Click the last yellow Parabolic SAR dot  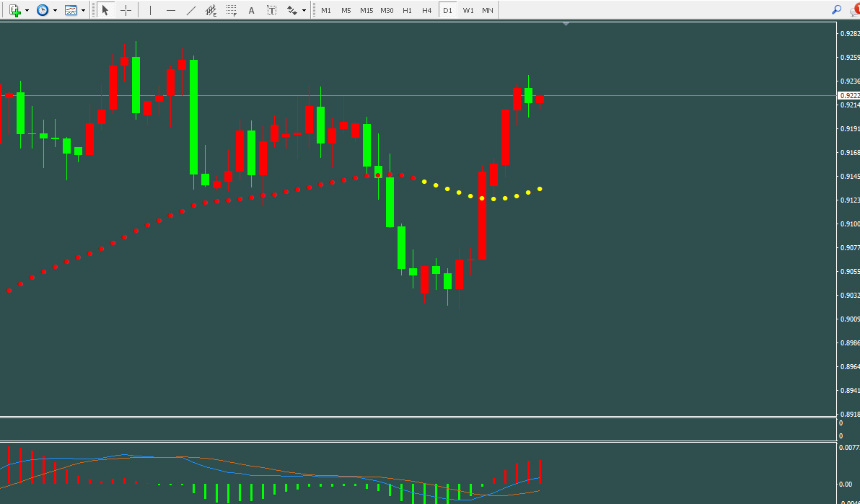540,189
